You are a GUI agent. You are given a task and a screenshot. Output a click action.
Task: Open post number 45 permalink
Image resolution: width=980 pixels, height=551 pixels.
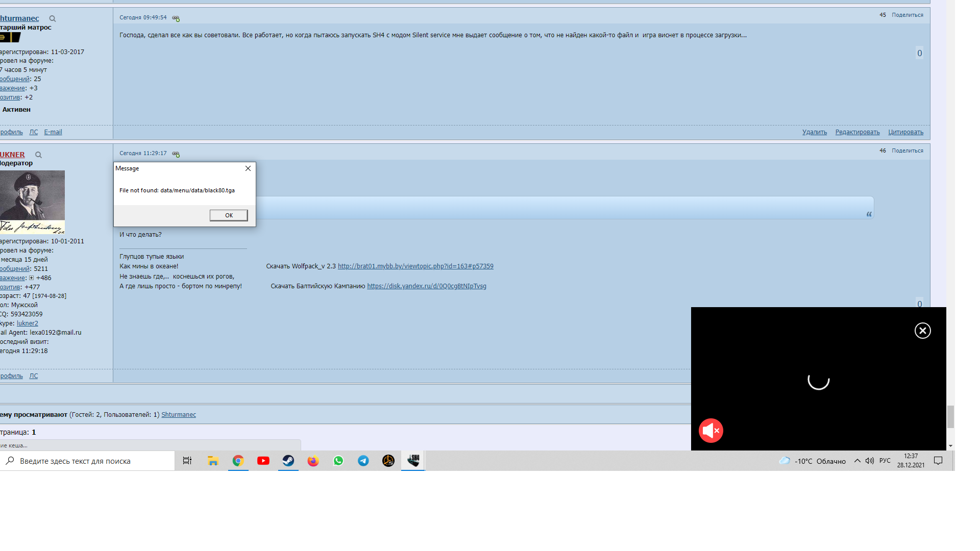tap(883, 15)
